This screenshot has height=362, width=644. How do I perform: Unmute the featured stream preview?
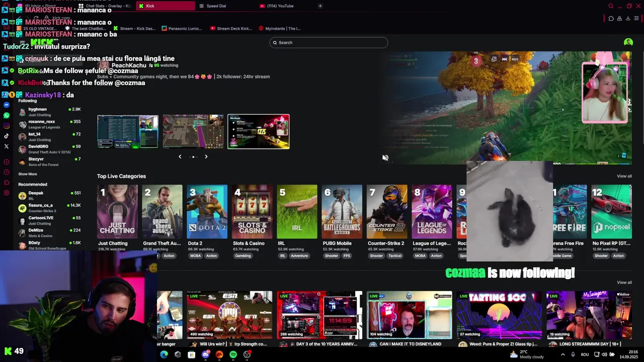385,158
